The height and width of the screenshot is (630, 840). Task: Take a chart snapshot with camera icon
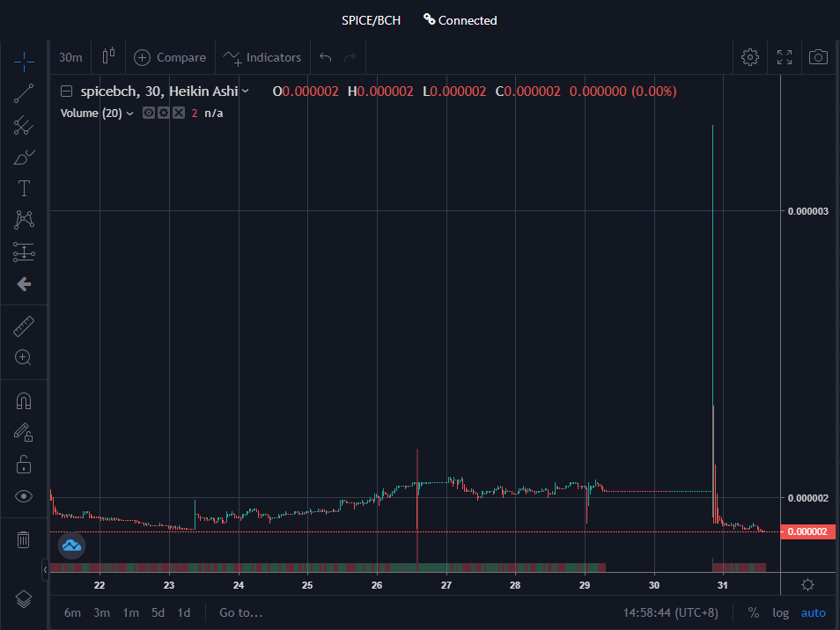click(x=818, y=56)
